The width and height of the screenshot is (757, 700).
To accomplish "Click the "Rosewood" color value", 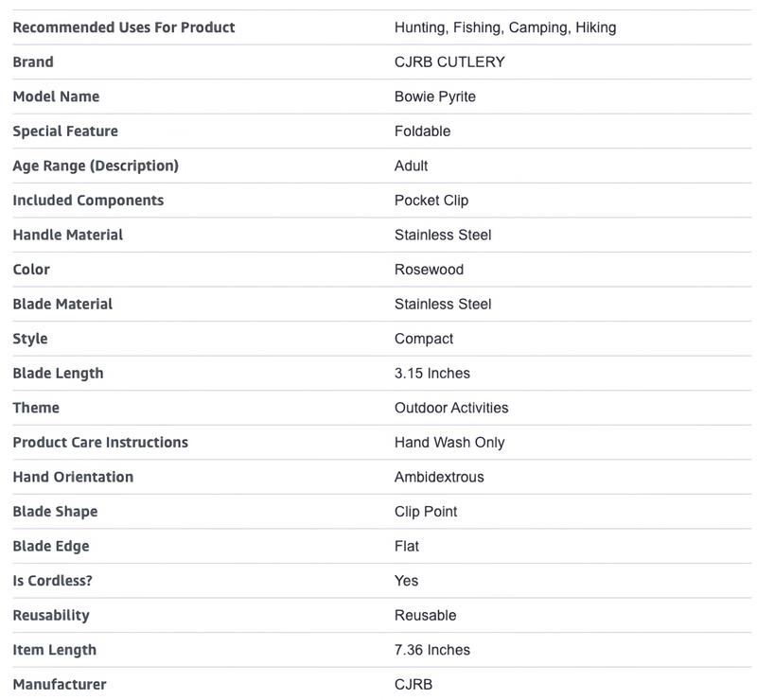I will 429,270.
